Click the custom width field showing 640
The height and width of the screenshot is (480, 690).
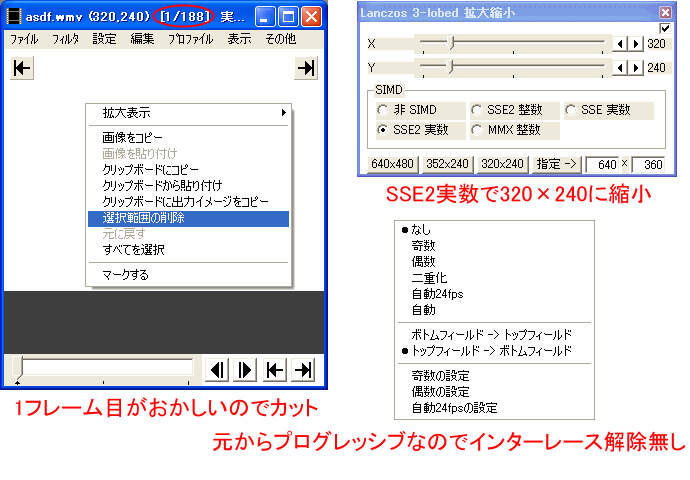click(x=602, y=163)
